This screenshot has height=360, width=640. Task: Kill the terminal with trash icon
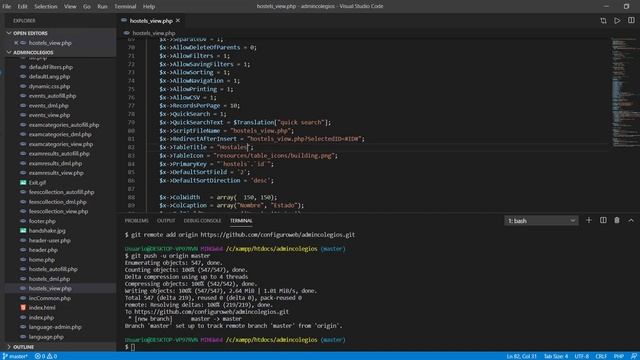617,220
